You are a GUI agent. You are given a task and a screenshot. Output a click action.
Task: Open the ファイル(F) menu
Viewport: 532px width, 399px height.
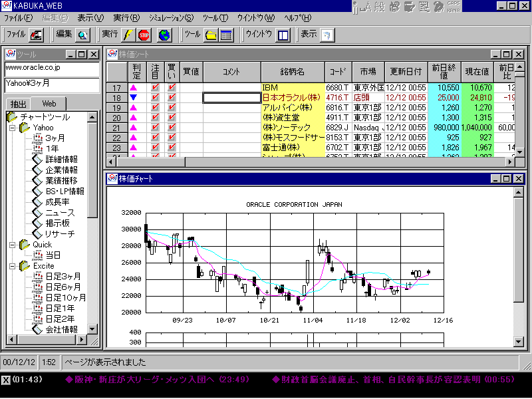click(x=19, y=18)
